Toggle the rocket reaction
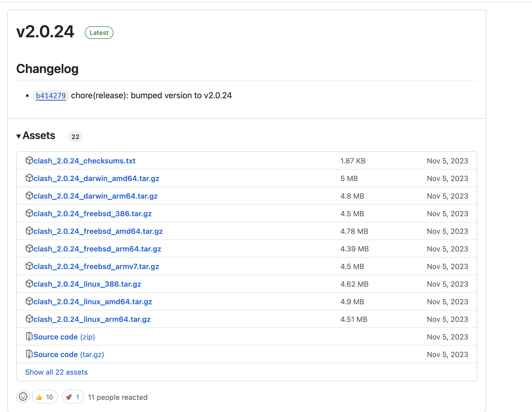 (73, 397)
